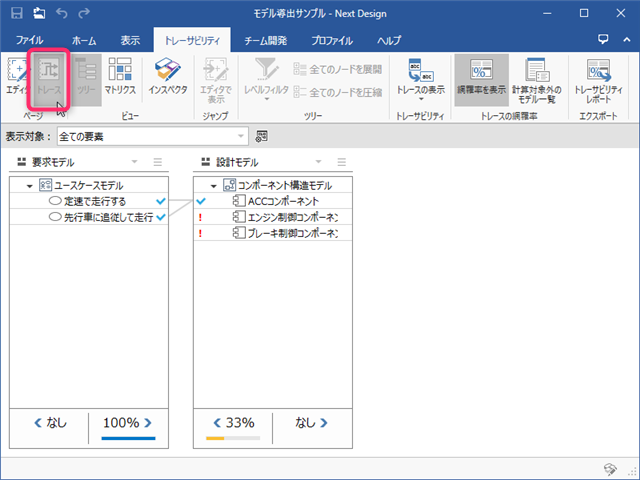Click the 33% coverage progress bar
Screen dimensions: 640x480
(232, 438)
